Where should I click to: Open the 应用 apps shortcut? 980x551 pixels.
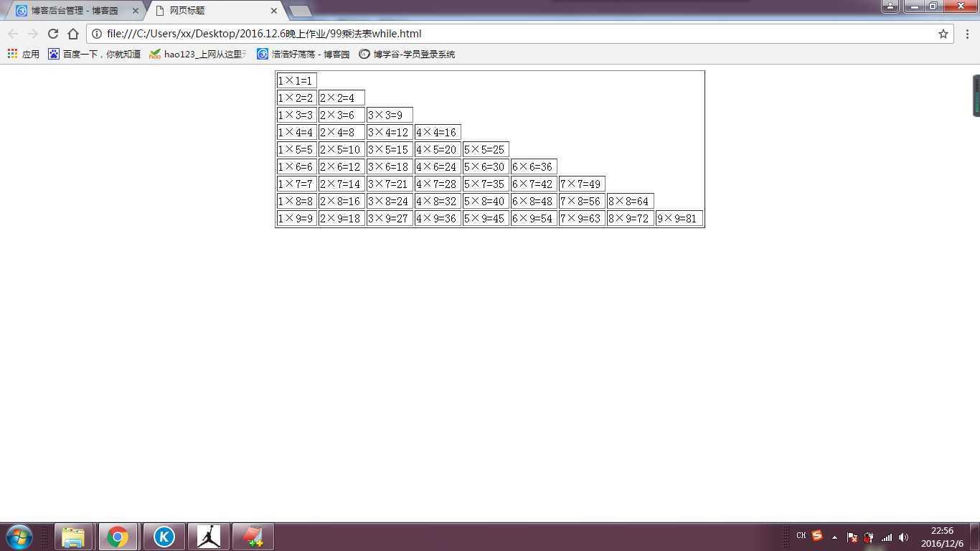(x=24, y=54)
